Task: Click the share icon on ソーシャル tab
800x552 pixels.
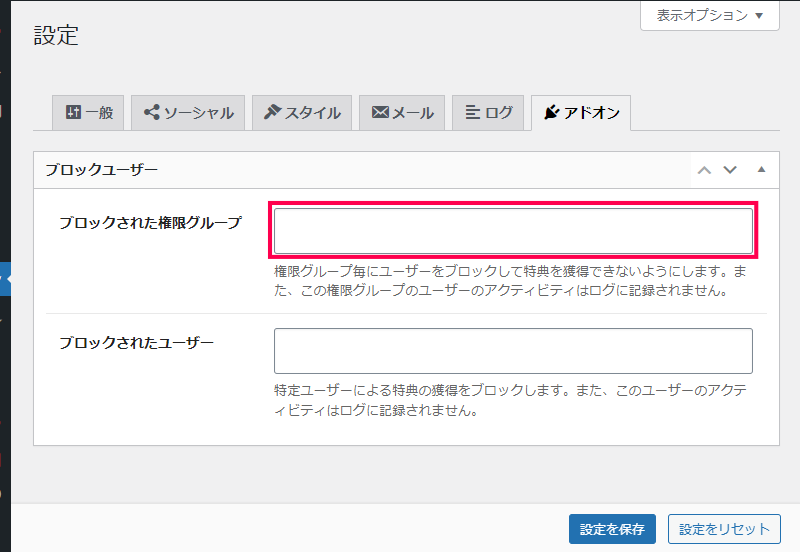Action: coord(152,112)
